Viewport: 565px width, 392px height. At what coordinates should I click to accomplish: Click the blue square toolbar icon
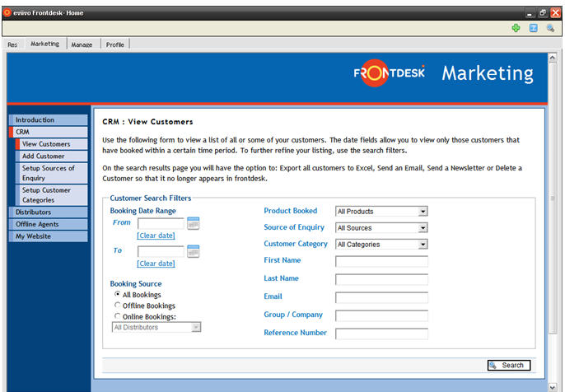tap(534, 28)
